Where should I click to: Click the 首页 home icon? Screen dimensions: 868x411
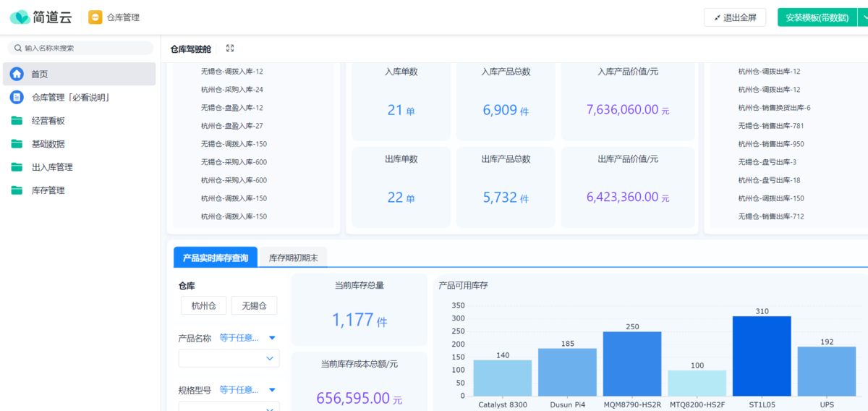(x=17, y=74)
